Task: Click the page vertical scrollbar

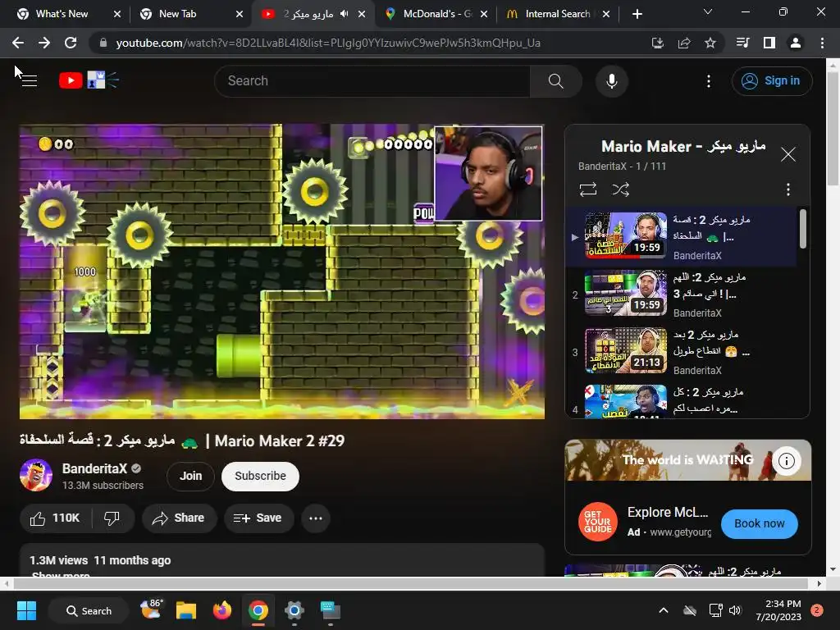Action: click(833, 129)
